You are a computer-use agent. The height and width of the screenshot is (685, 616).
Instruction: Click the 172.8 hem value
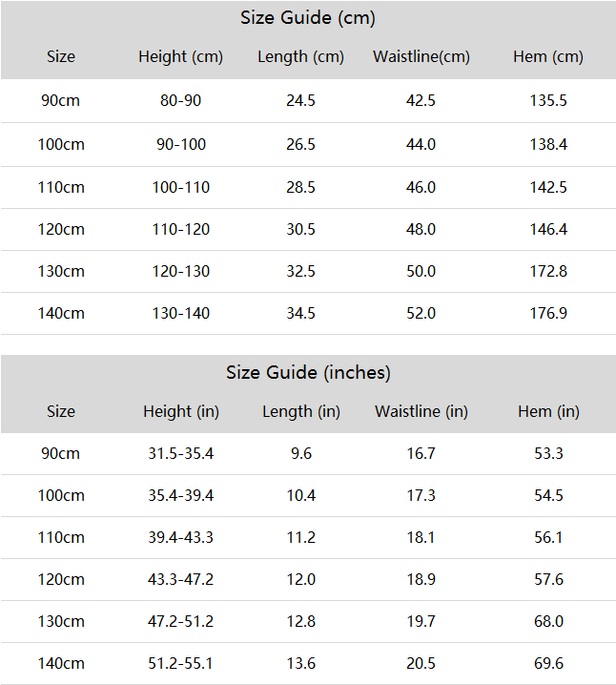pyautogui.click(x=548, y=271)
